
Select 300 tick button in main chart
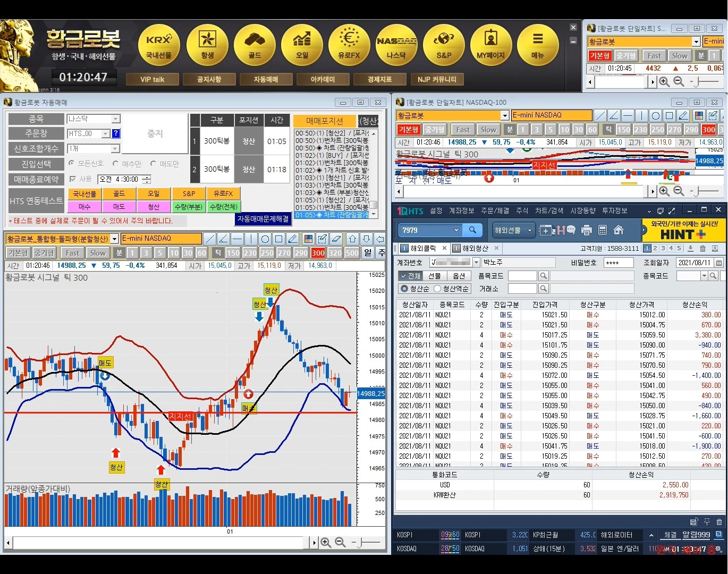(318, 253)
